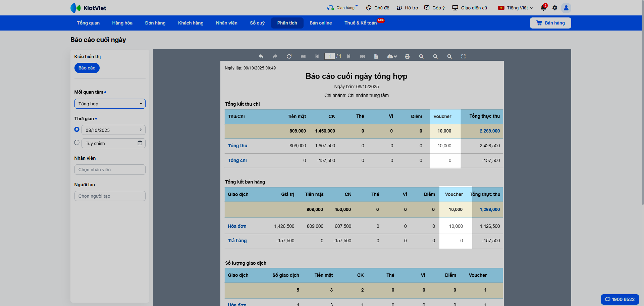Click the Voucher header in Tổng kết bán hàng
This screenshot has height=306, width=644.
click(x=454, y=194)
